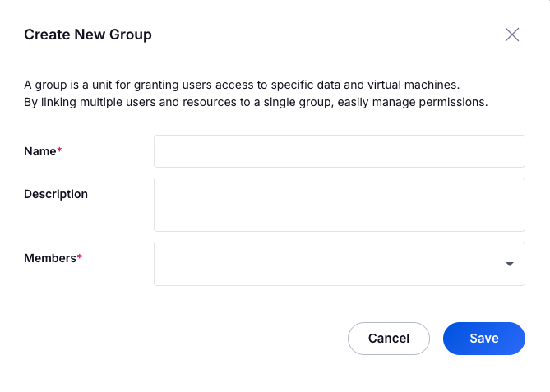Click the Members dropdown arrow
Viewport: 550px width, 392px height.
(x=510, y=264)
